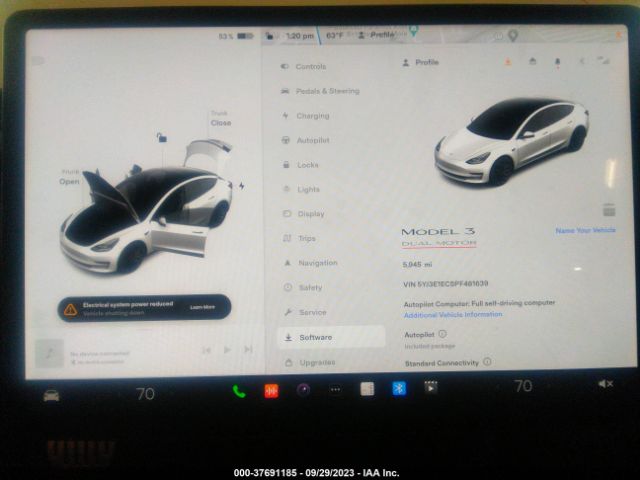This screenshot has height=480, width=640.
Task: Tap the orange download icon in the settings header
Action: pyautogui.click(x=508, y=62)
